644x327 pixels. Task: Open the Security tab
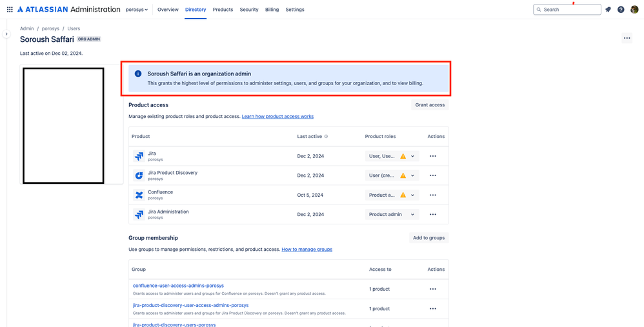click(x=249, y=10)
